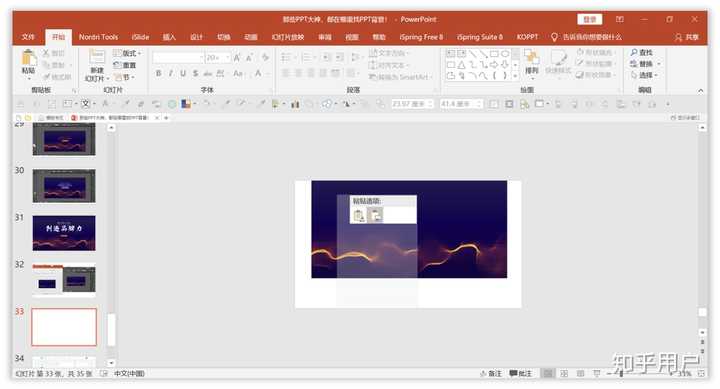Open the File (文件) tab
The image size is (720, 389).
[x=28, y=37]
